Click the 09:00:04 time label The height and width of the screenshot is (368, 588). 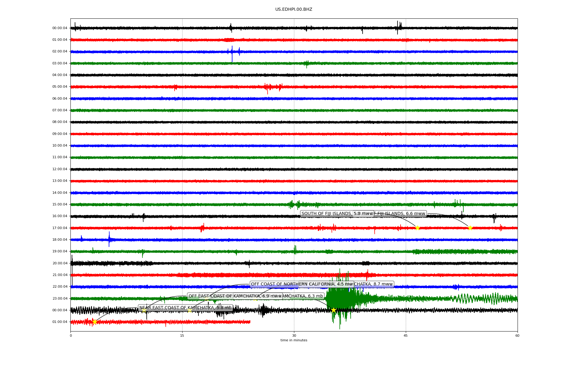pyautogui.click(x=60, y=134)
